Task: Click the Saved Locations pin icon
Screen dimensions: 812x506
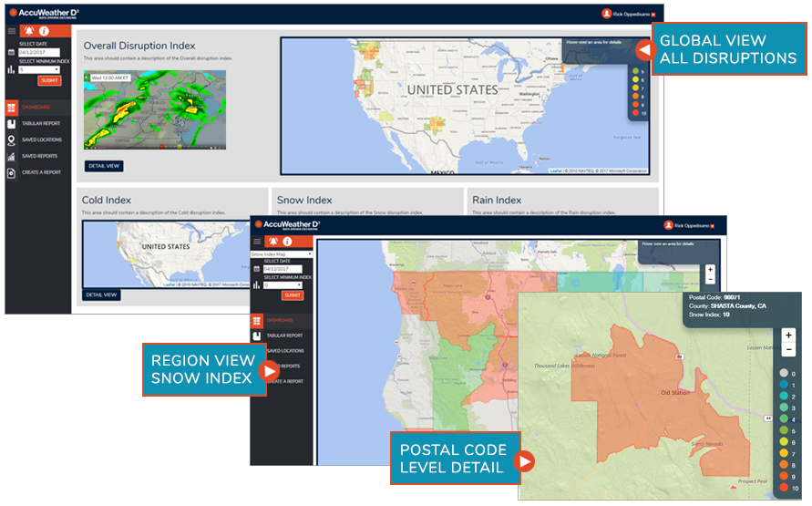Action: pos(11,139)
